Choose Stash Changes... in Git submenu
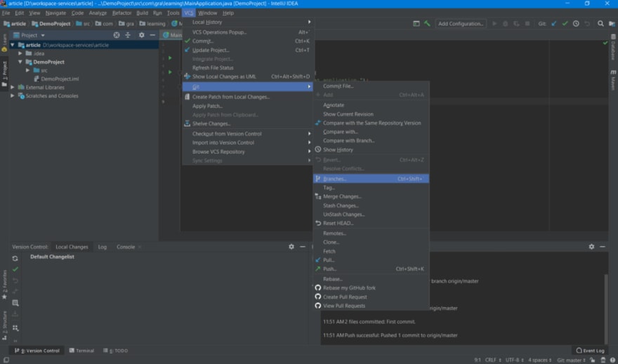Viewport: 618px width, 364px height. (x=371, y=205)
